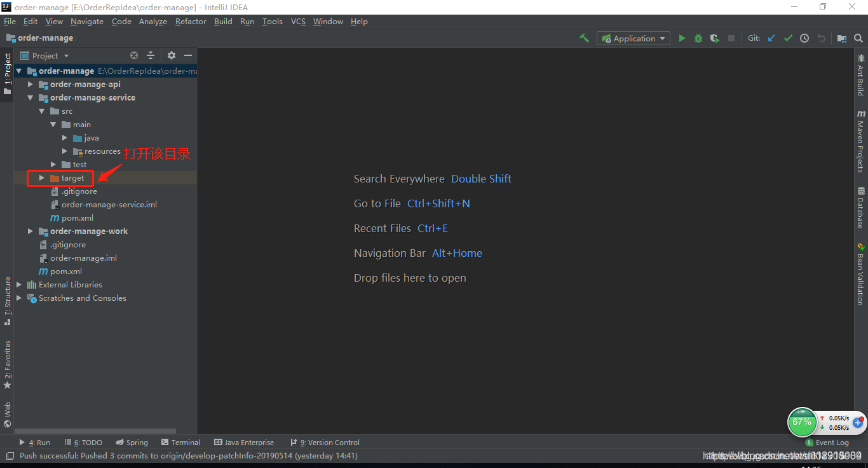Click the Stop square icon

pos(731,38)
